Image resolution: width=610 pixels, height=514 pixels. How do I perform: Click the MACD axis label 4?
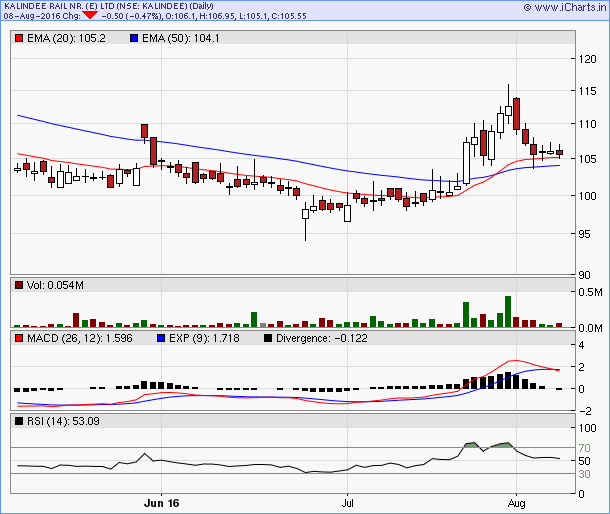tap(582, 345)
